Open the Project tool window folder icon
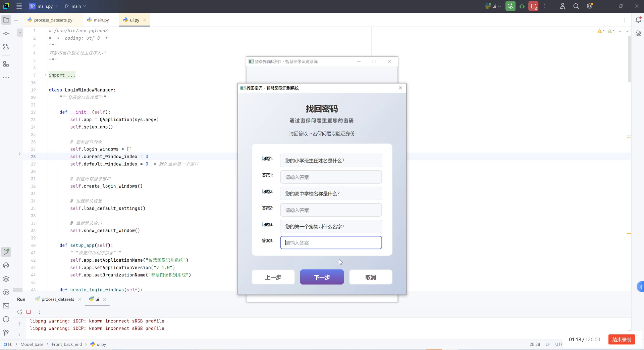Viewport: 644px width, 350px height. [6, 20]
